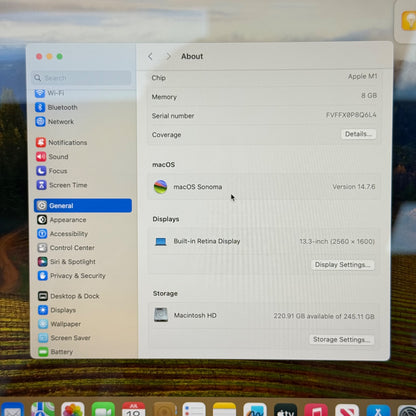Select Sound in the sidebar
Viewport: 416px width, 416px height.
52,157
